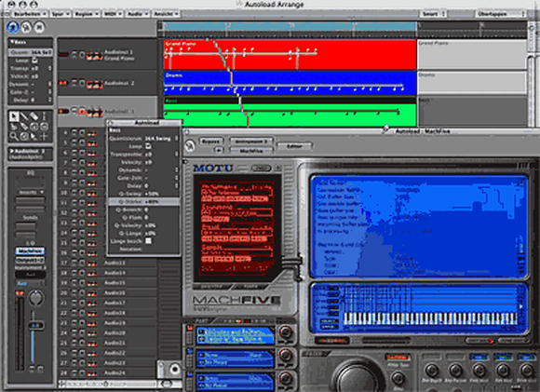Click the Q-Stärke value in Autoload window
The width and height of the screenshot is (540, 392).
(152, 201)
